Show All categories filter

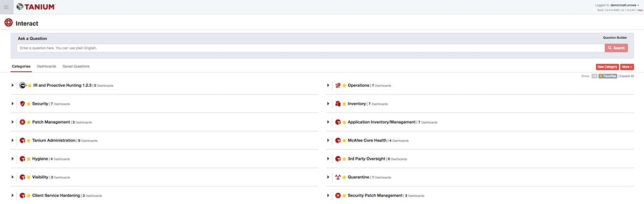[x=594, y=76]
